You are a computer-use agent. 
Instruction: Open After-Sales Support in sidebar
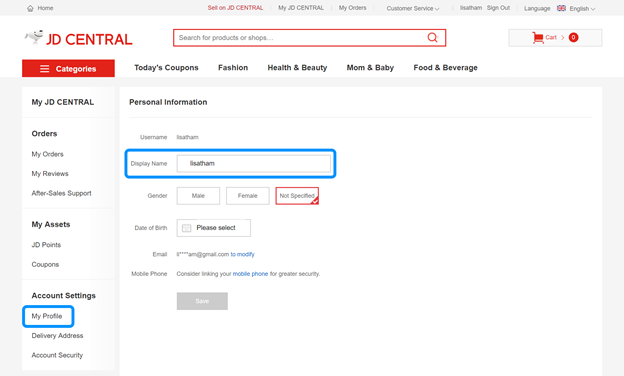(x=61, y=193)
